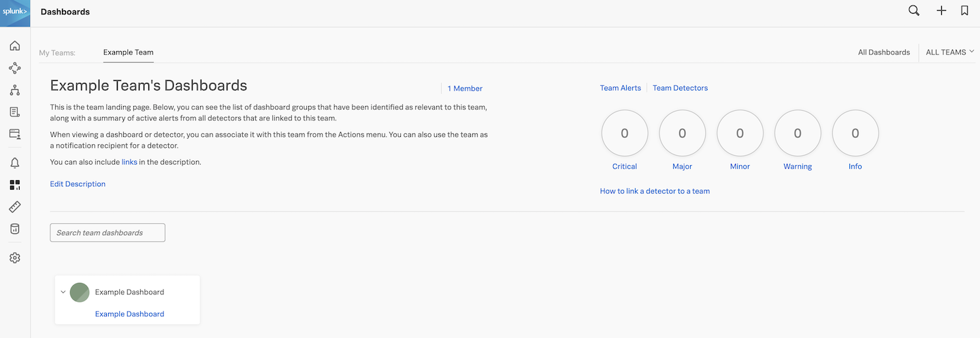
Task: Click the Edit Description link
Action: (78, 184)
